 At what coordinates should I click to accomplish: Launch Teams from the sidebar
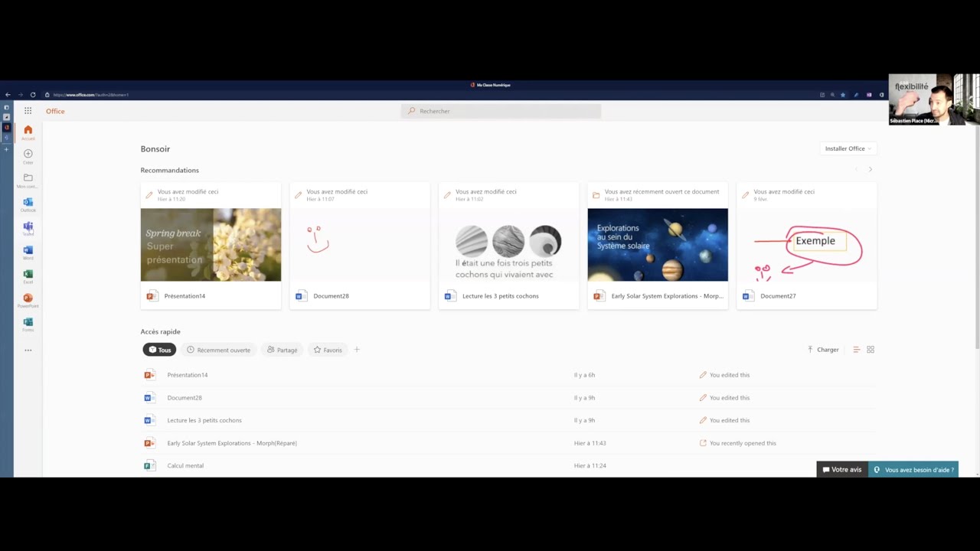(28, 228)
